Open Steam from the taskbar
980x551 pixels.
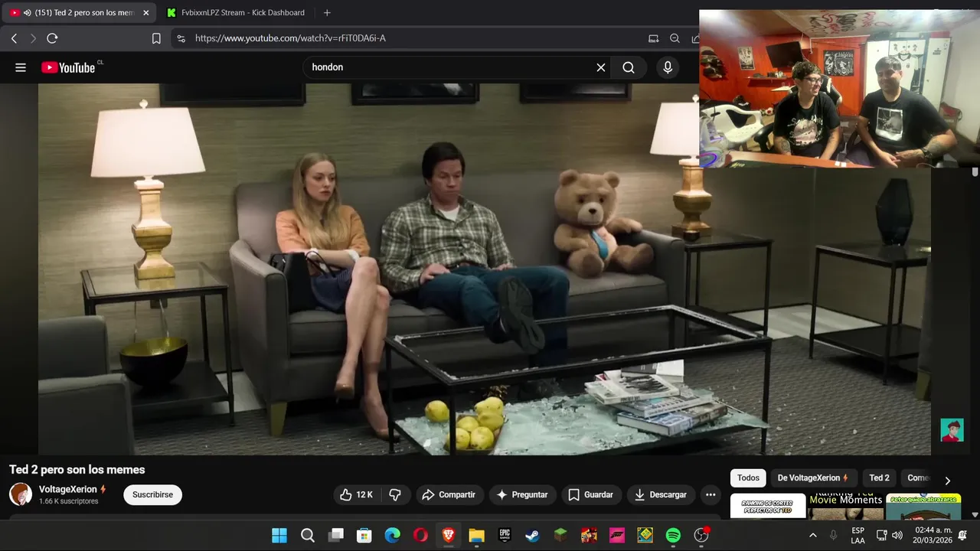point(533,536)
